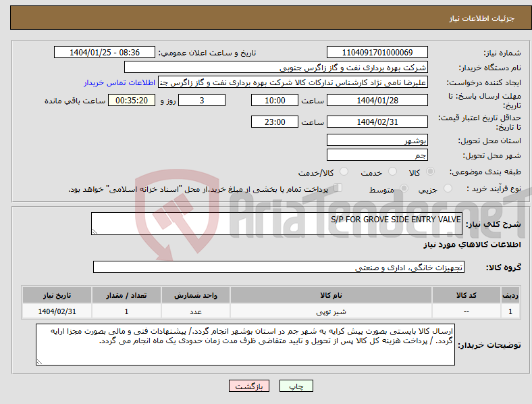Click the deadline time field 10:00

tap(275, 101)
